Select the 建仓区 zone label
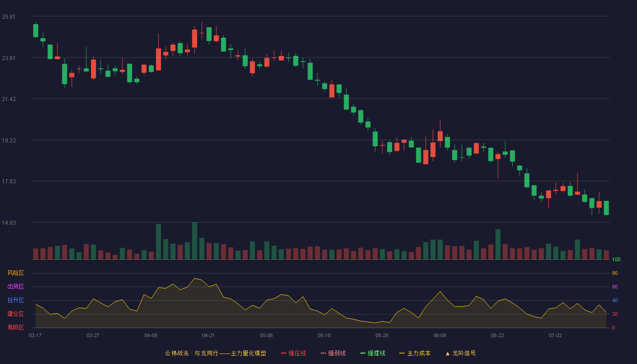 15,314
